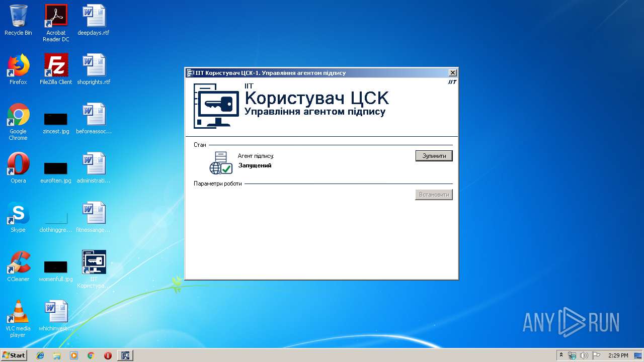Screen dimensions: 644x362
Task: Click the 2:29 PM taskbar clock
Action: coord(618,355)
